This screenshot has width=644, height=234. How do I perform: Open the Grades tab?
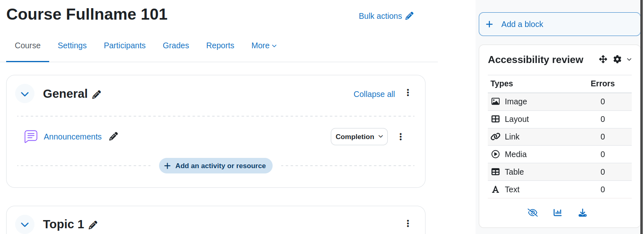point(176,45)
